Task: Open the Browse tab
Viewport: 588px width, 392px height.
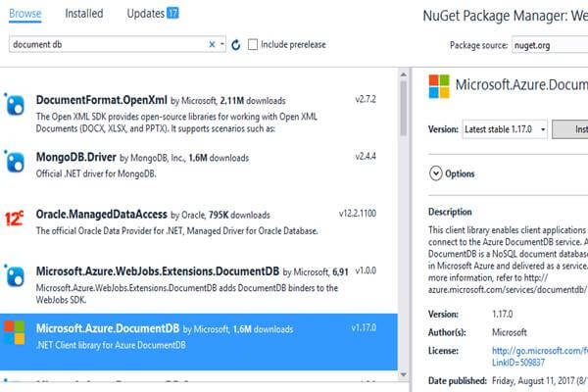Action: [x=25, y=14]
